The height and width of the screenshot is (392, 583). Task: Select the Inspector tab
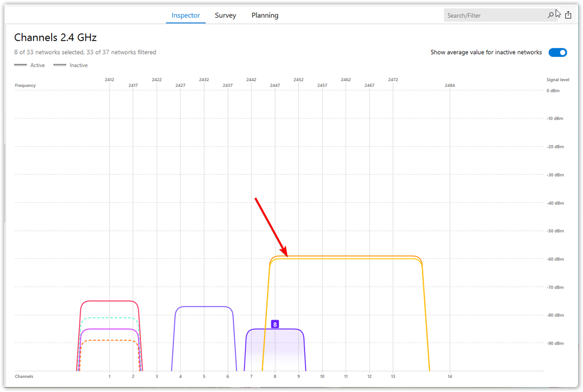coord(185,15)
